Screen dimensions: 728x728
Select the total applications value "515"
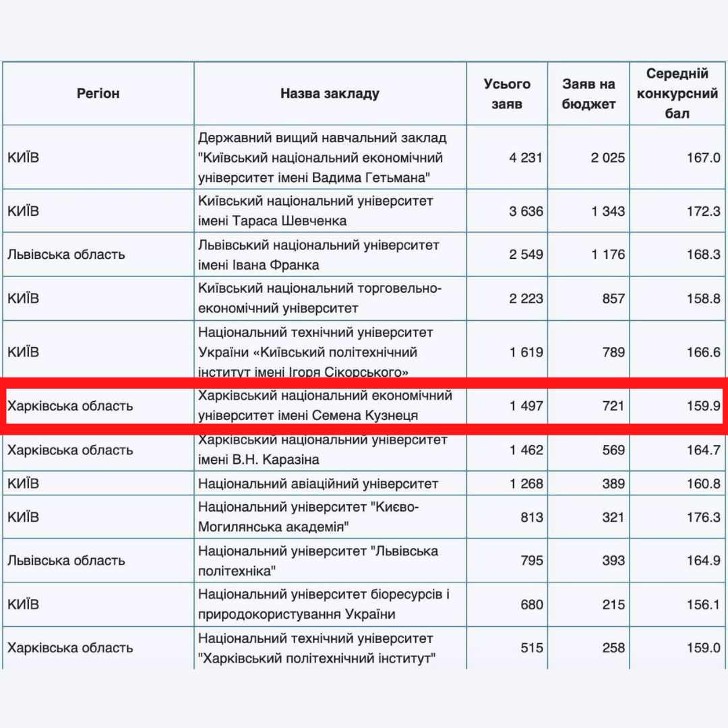click(x=532, y=648)
